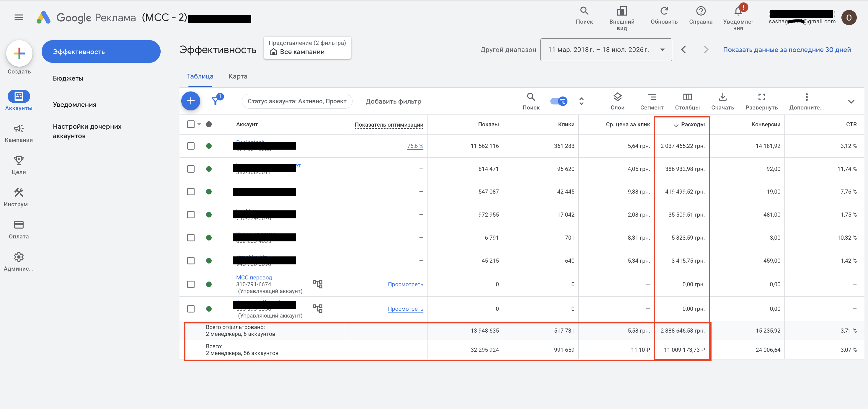
Task: Click hierarchy icon in MCC перевод row
Action: click(317, 284)
